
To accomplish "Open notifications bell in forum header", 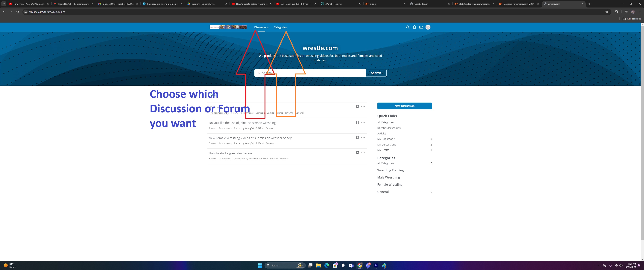I will click(x=414, y=27).
